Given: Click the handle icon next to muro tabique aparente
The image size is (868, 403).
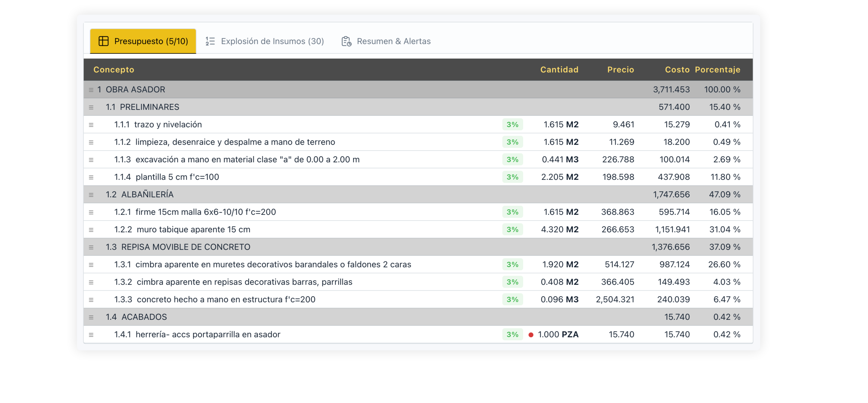Looking at the screenshot, I should point(91,230).
